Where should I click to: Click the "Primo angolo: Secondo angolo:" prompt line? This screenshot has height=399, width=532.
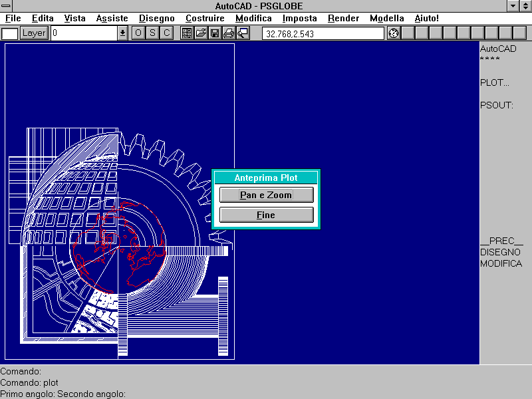63,394
